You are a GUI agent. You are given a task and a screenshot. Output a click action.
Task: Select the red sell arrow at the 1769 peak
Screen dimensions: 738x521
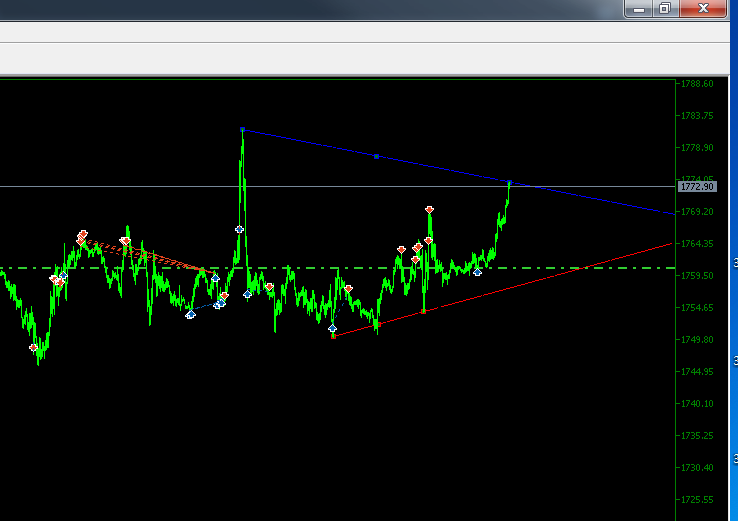click(x=429, y=209)
